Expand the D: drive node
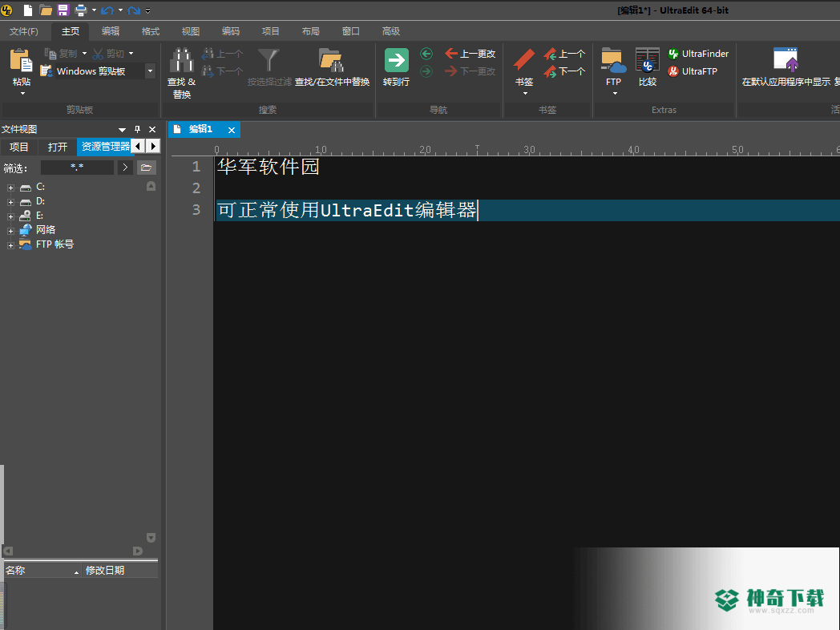Image resolution: width=840 pixels, height=630 pixels. [x=10, y=203]
